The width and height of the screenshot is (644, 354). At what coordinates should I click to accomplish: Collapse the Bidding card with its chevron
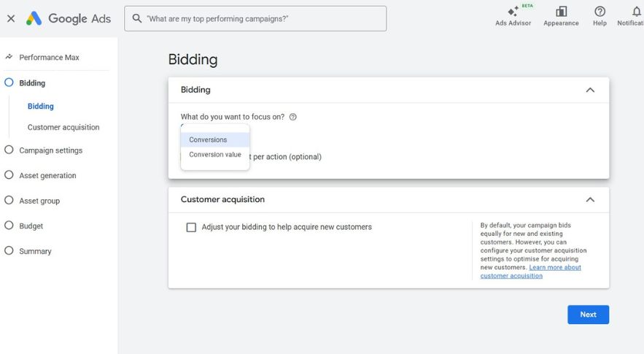590,90
